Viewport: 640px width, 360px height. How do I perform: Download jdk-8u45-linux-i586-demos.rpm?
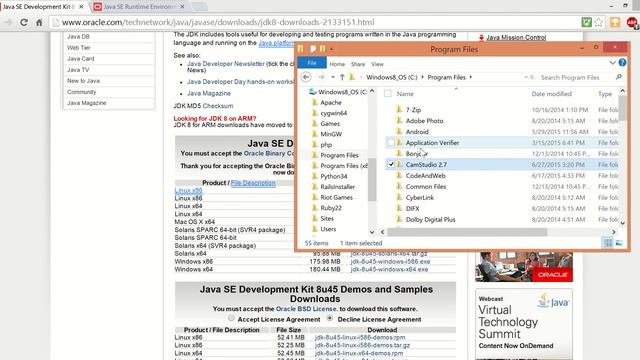pos(360,338)
